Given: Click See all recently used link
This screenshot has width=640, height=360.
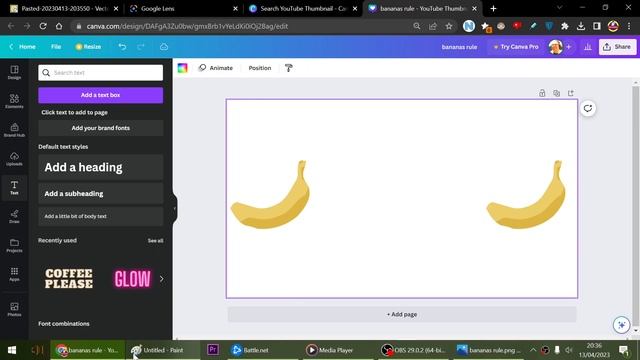Looking at the screenshot, I should click(x=155, y=241).
